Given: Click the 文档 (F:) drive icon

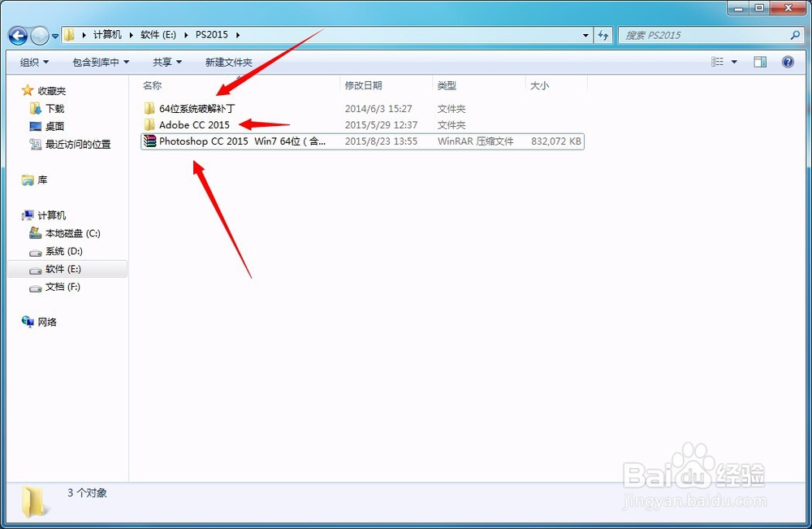Looking at the screenshot, I should tap(35, 288).
